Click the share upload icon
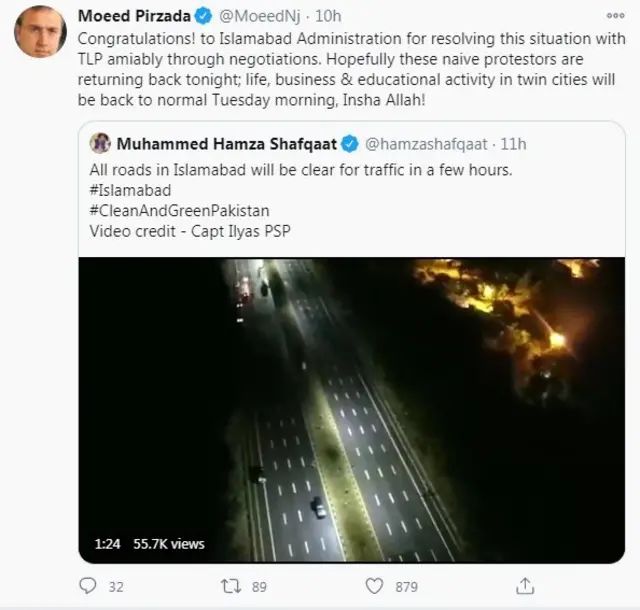Image resolution: width=640 pixels, height=610 pixels. click(525, 585)
